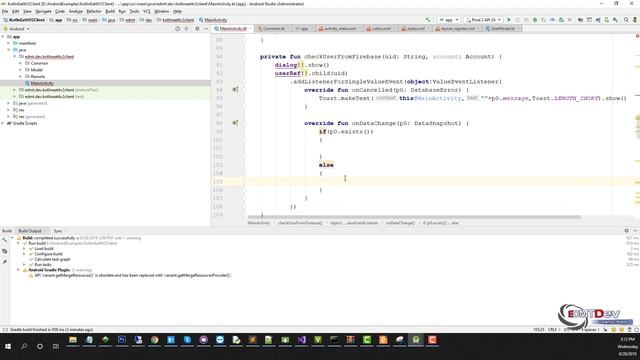Click the Attach Debugger to Android Process icon
This screenshot has height=360, width=640.
pos(561,20)
